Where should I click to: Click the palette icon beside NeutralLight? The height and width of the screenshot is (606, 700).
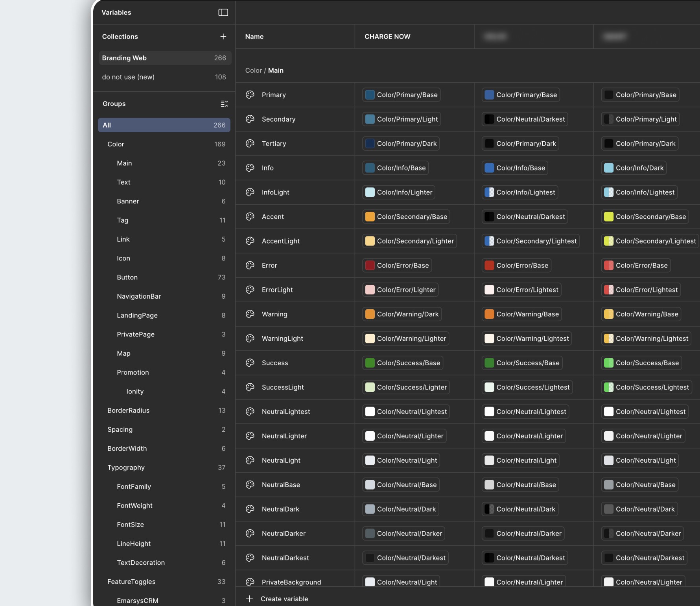pyautogui.click(x=250, y=461)
